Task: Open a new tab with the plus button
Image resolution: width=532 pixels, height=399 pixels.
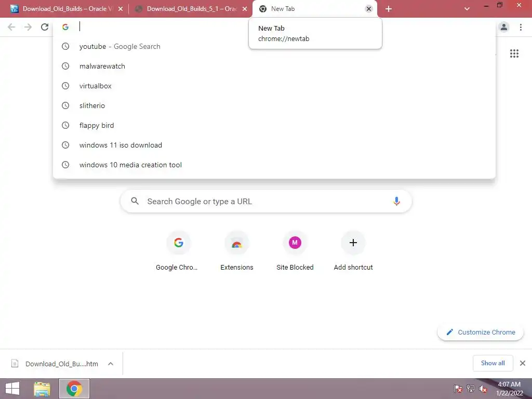Action: pyautogui.click(x=389, y=9)
